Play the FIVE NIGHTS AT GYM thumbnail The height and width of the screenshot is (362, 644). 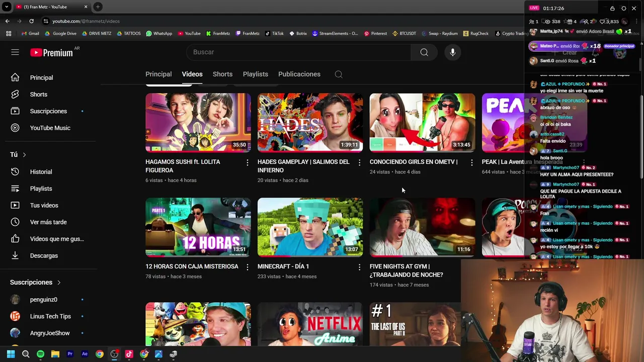pyautogui.click(x=422, y=227)
